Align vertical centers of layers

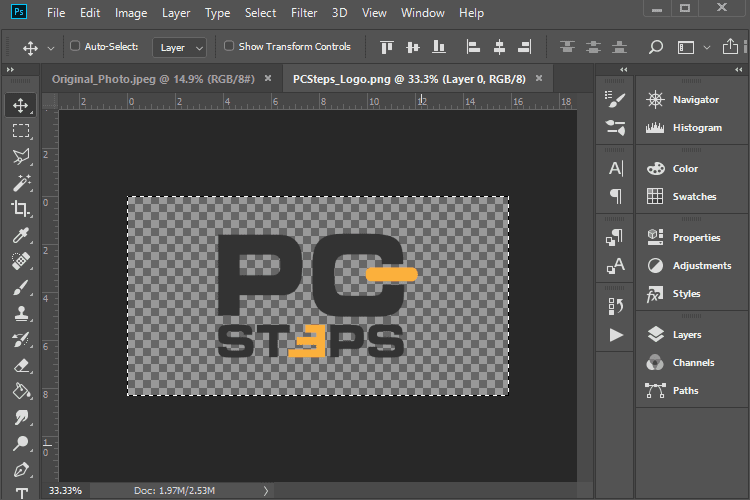click(x=412, y=47)
